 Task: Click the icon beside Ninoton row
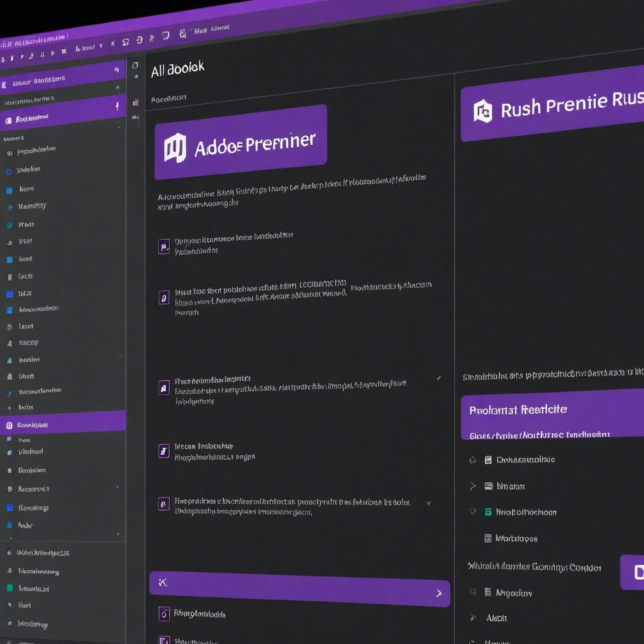tap(488, 486)
